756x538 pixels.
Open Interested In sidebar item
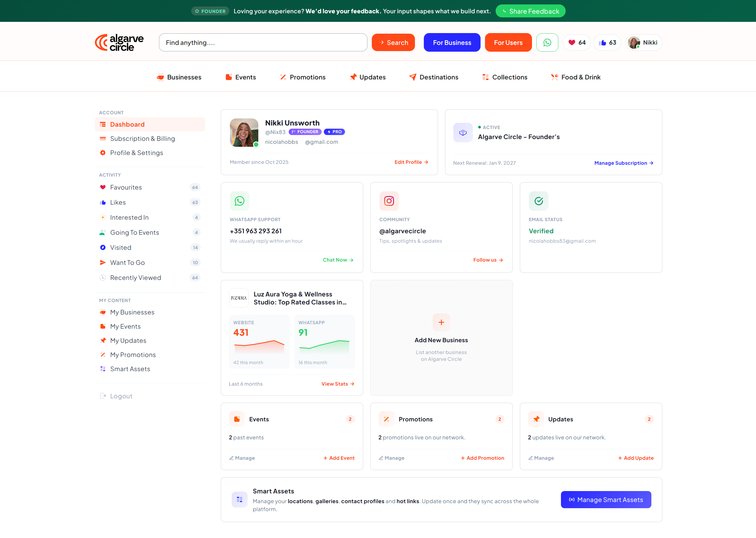(150, 217)
